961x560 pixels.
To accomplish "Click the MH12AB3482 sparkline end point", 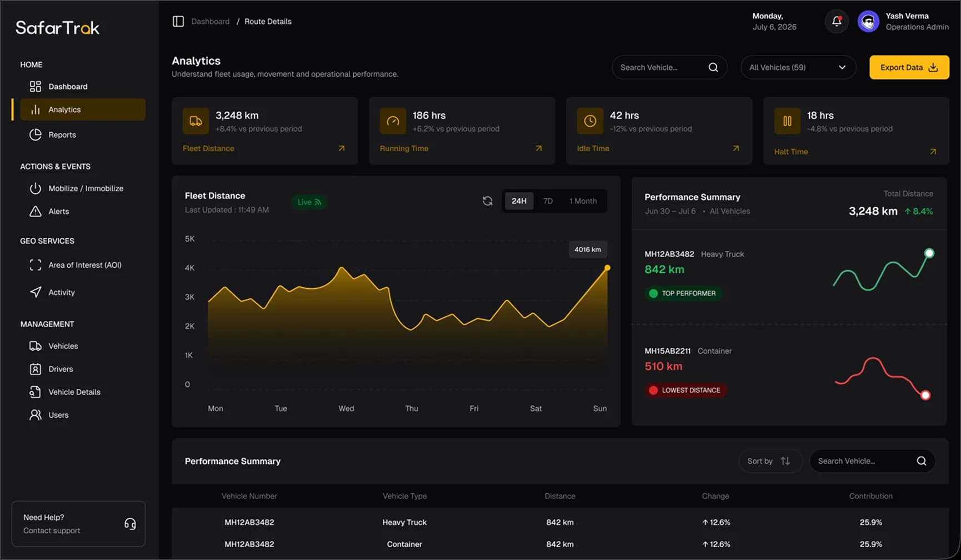I will pyautogui.click(x=929, y=253).
